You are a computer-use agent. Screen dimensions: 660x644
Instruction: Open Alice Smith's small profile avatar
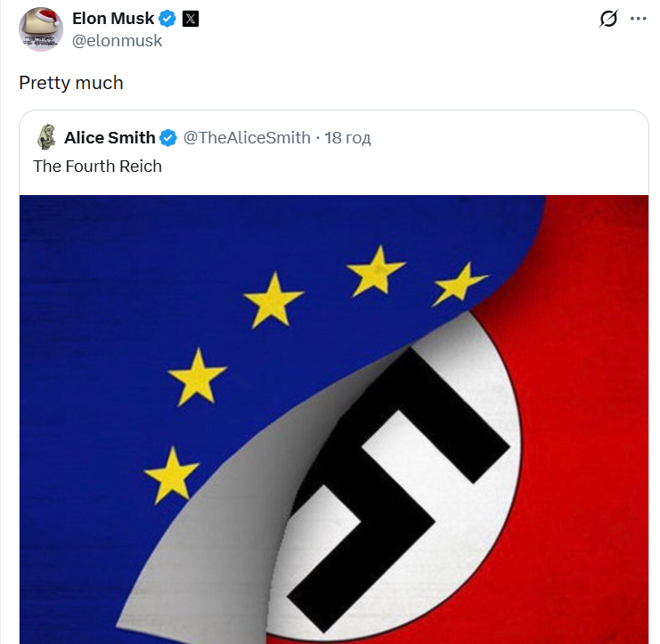point(46,137)
